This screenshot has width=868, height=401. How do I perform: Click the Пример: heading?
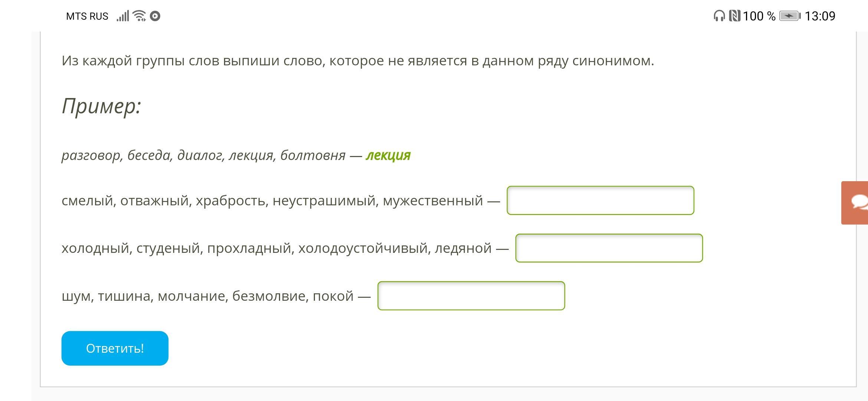(101, 106)
